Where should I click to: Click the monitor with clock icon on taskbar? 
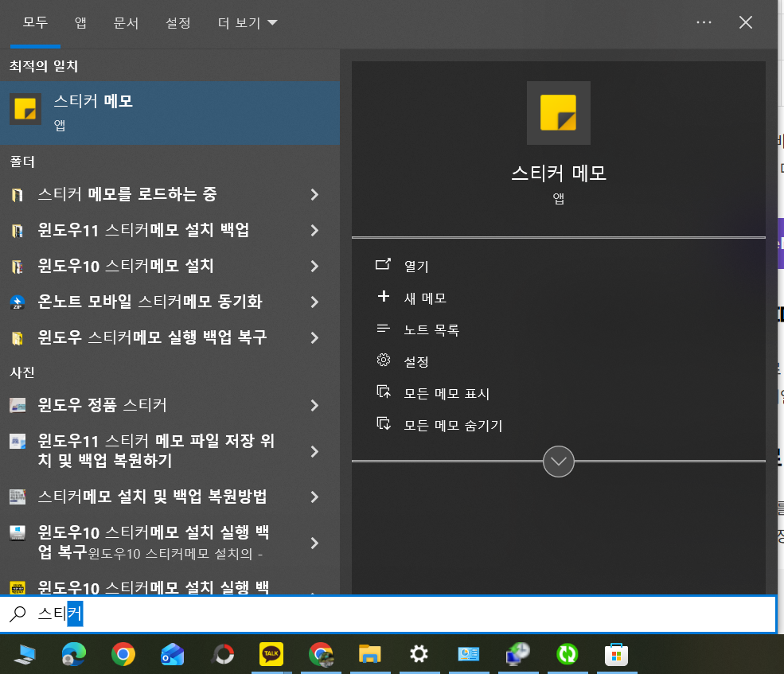tap(518, 654)
